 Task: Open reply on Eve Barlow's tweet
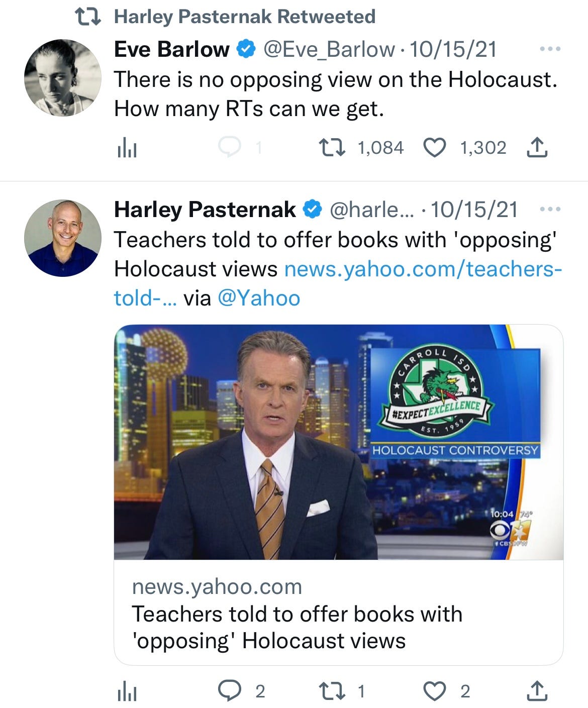coord(230,147)
